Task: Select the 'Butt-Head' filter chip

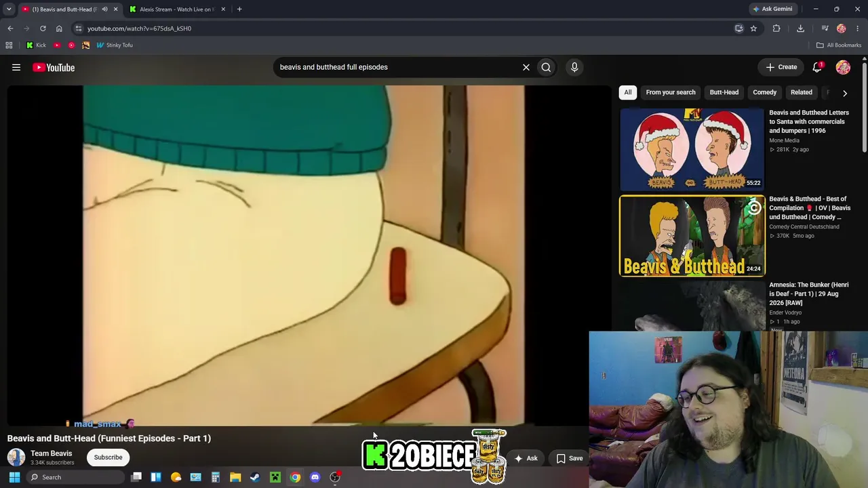Action: point(724,92)
